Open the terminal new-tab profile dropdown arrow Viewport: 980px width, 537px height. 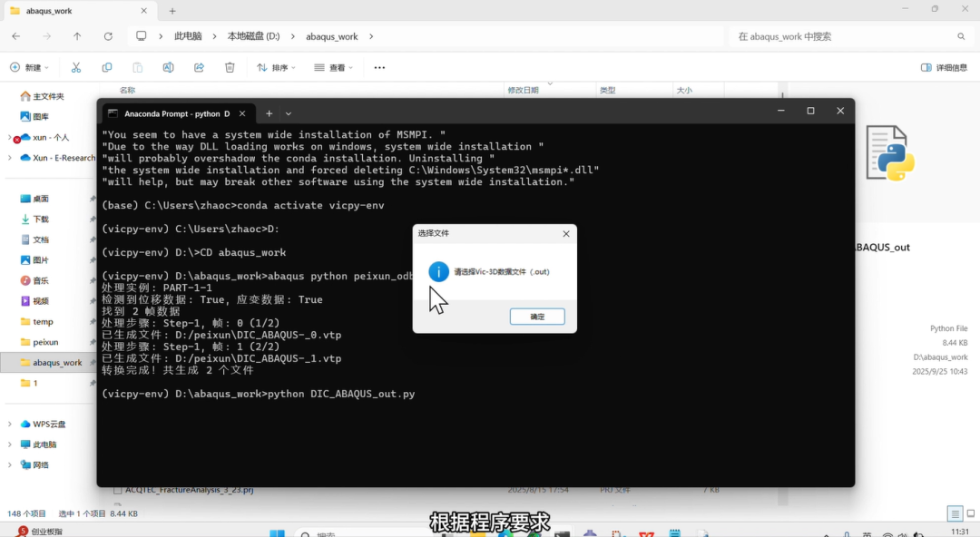pos(289,113)
